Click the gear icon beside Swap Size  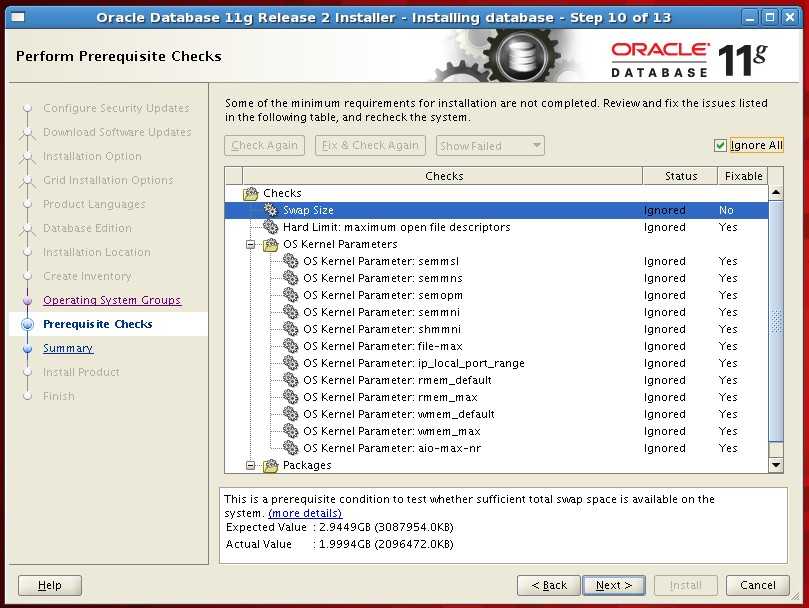coord(270,210)
